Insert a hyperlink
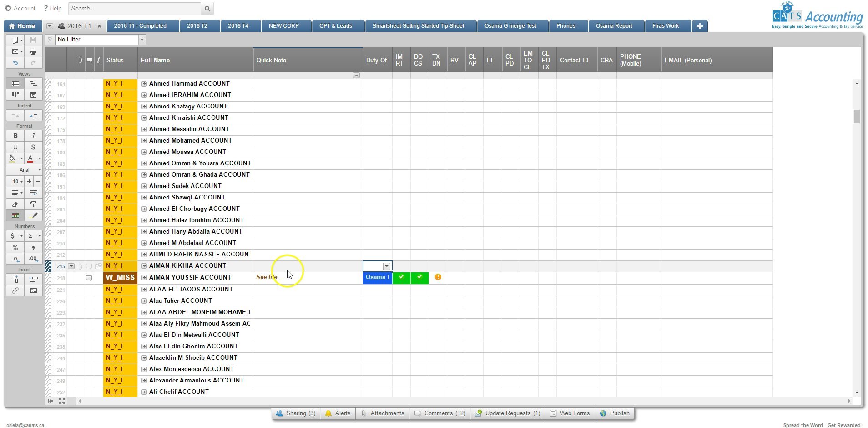Screen dimensions: 868x428 pyautogui.click(x=15, y=290)
